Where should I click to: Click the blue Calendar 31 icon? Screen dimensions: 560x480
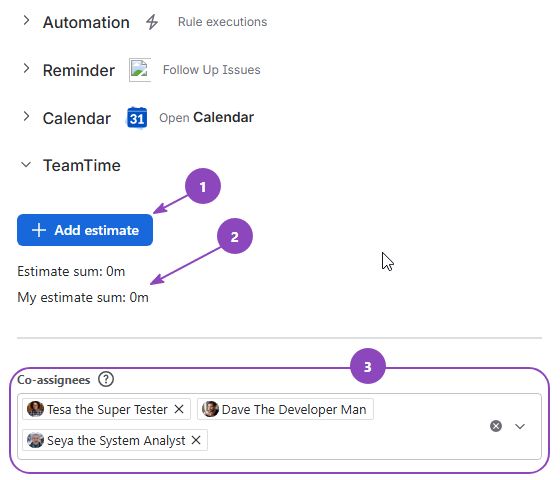[137, 118]
